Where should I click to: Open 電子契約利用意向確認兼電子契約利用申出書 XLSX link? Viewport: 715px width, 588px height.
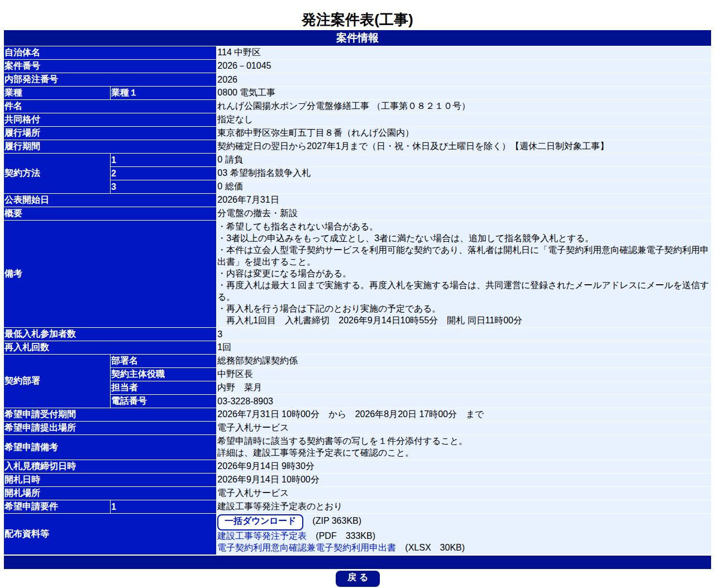tap(307, 548)
